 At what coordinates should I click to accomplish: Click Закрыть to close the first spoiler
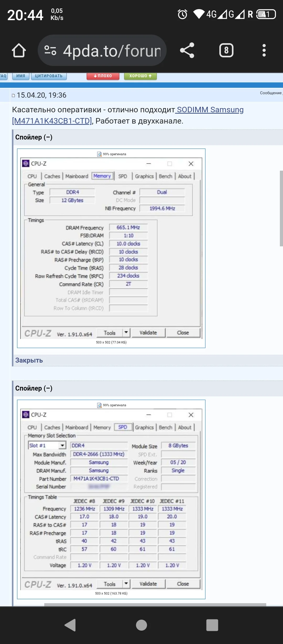click(29, 360)
